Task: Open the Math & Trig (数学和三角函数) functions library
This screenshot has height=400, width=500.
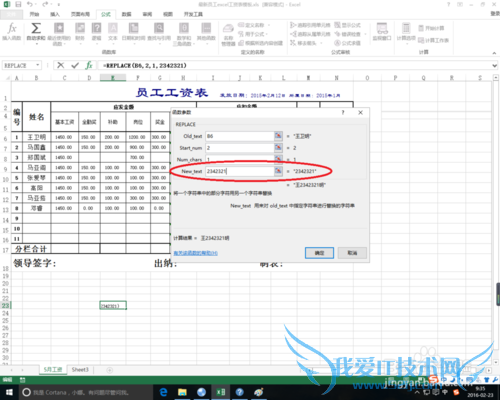Action: coord(184,33)
